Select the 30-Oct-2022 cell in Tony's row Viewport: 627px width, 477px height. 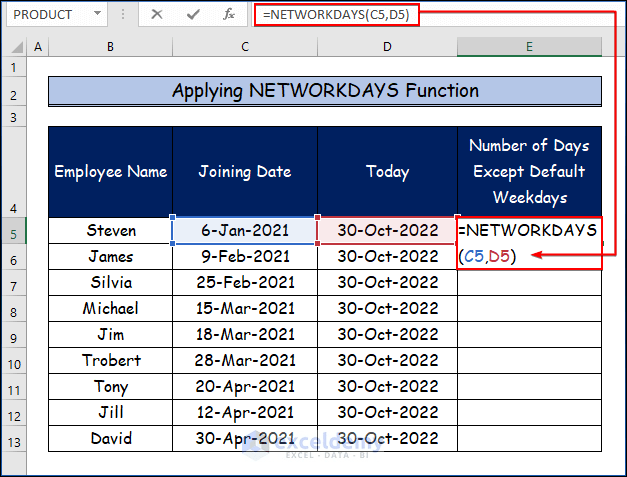coord(387,387)
